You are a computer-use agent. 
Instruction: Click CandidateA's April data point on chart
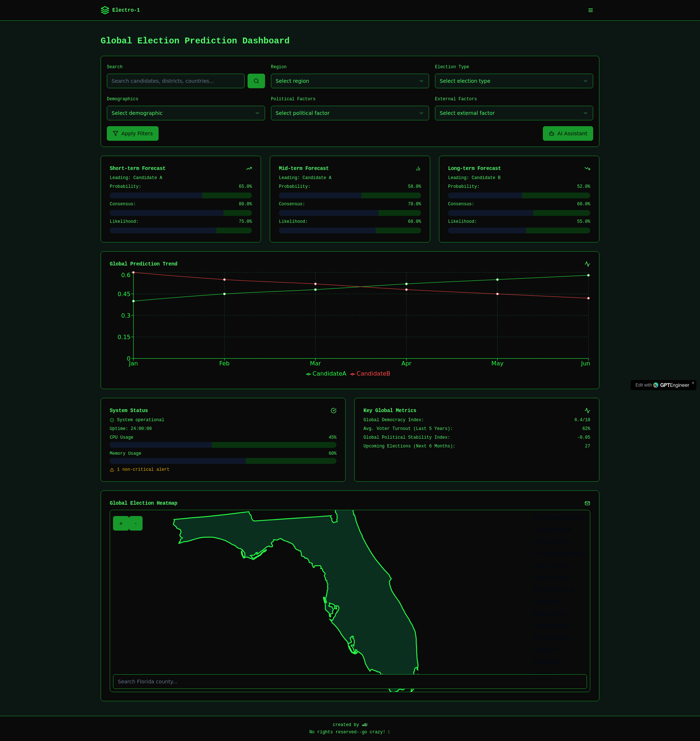(x=407, y=284)
